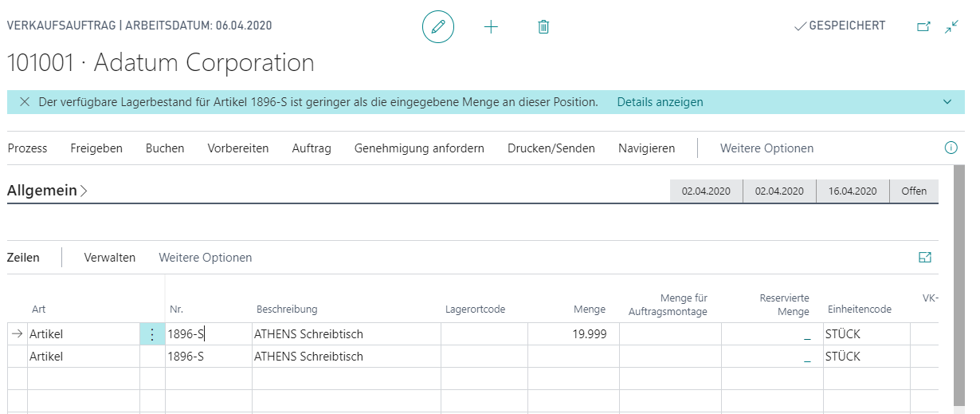Collapse the page with arrows icon

coord(951,26)
